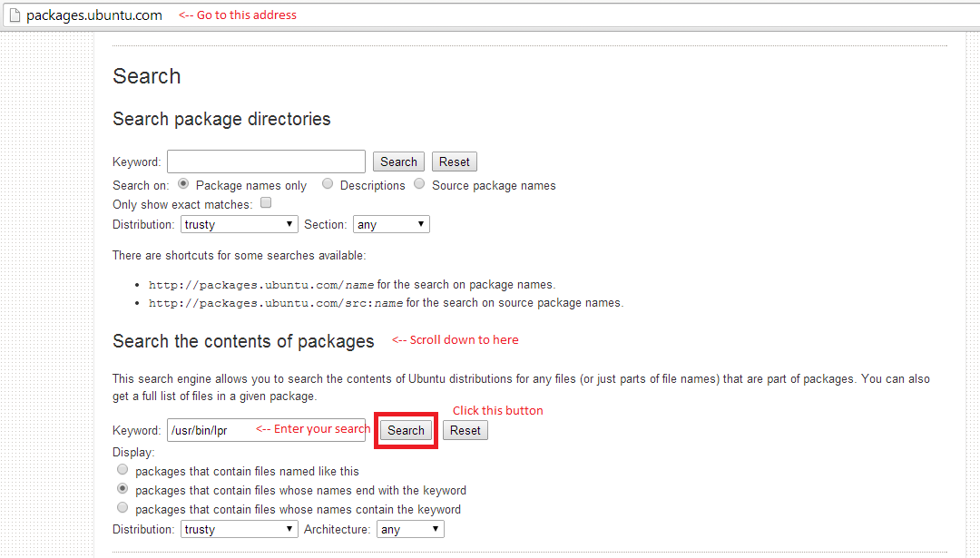Screen dimensions: 980x558
Task: Open Distribution dropdown in contents search
Action: point(240,529)
